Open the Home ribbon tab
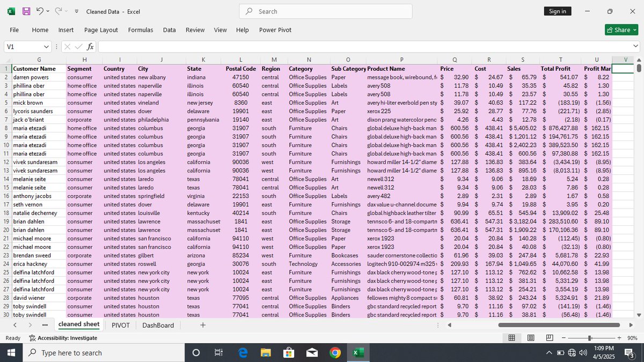644x362 pixels. 40,30
